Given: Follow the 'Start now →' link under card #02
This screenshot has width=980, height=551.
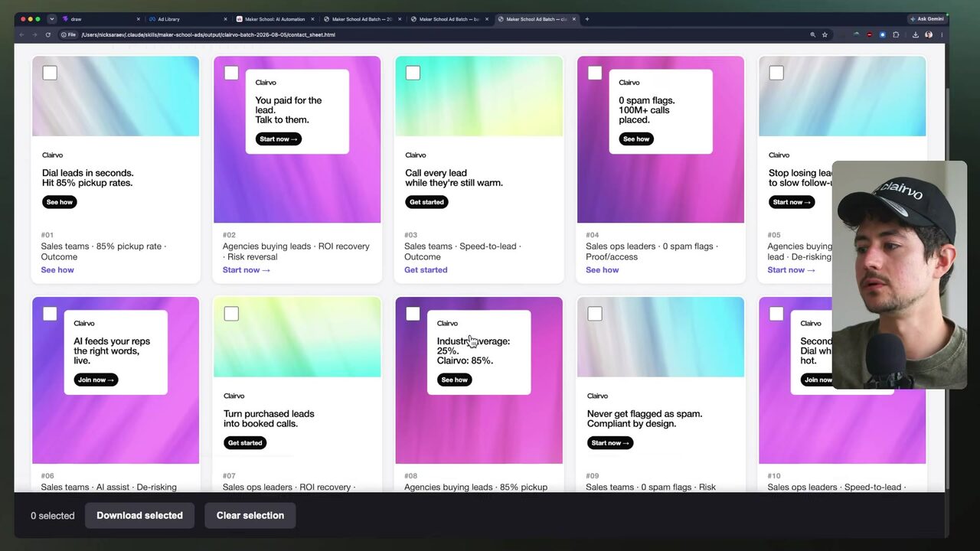Looking at the screenshot, I should [x=247, y=270].
